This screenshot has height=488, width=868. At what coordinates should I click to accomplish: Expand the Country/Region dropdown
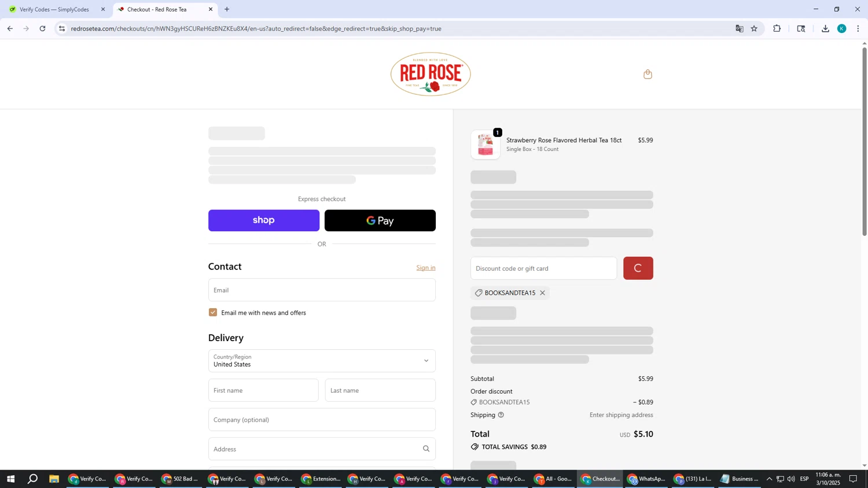pyautogui.click(x=322, y=361)
